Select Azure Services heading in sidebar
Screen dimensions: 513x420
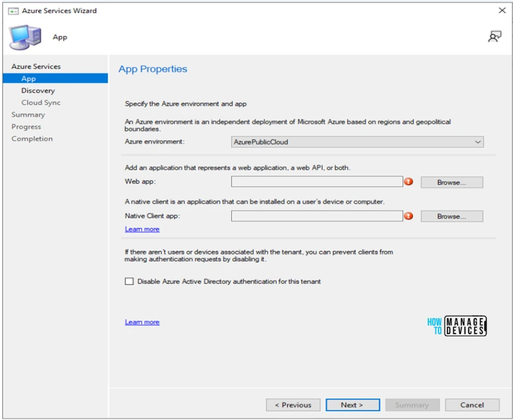point(36,66)
